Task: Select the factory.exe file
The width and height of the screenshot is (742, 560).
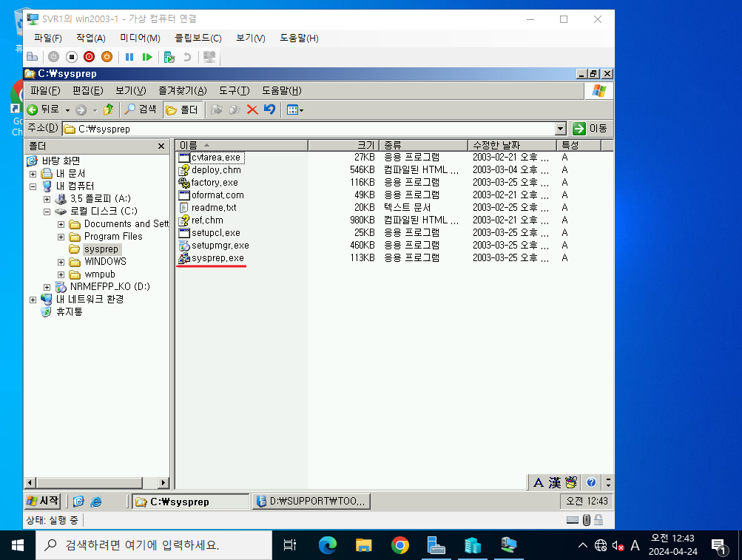Action: pos(215,183)
